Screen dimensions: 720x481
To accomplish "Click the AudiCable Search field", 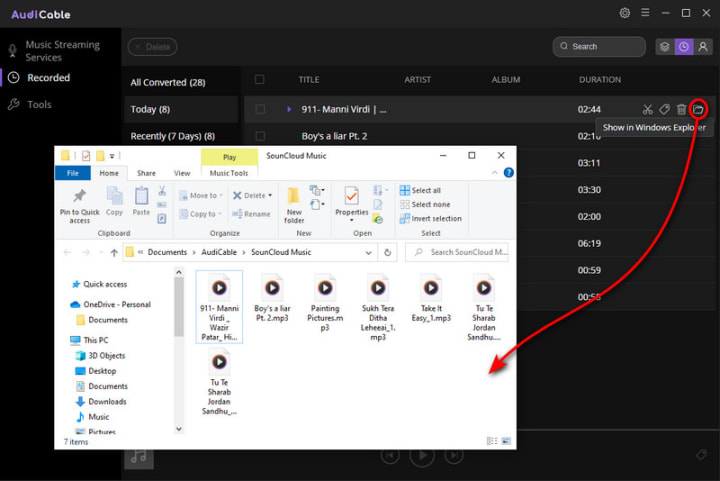I will 599,47.
